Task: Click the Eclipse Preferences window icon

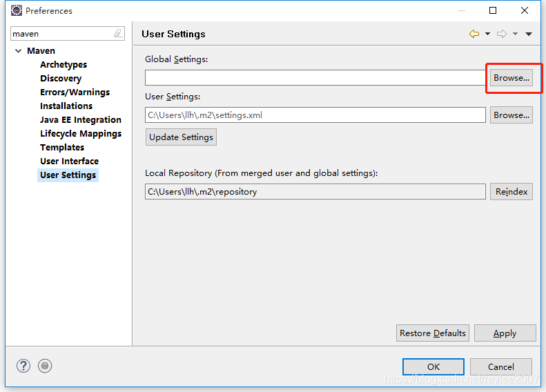Action: click(x=17, y=10)
